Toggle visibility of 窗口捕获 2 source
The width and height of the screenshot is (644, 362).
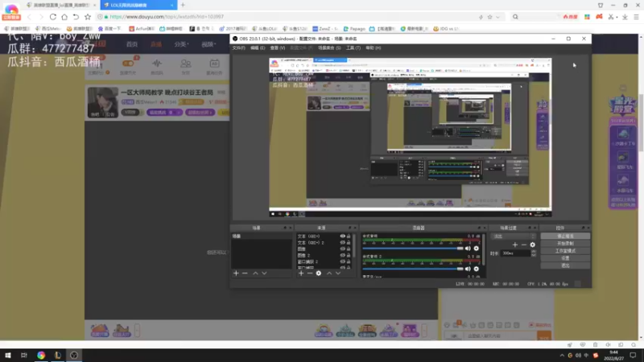tap(343, 262)
